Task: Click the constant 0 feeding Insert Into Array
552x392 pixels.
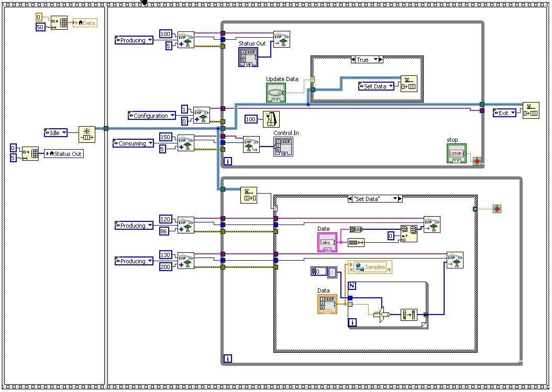Action: pos(391,236)
